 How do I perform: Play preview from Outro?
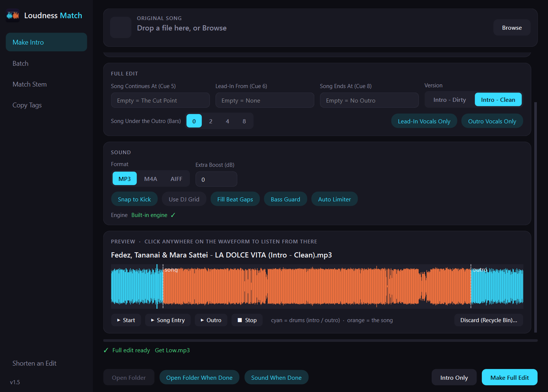(x=211, y=320)
